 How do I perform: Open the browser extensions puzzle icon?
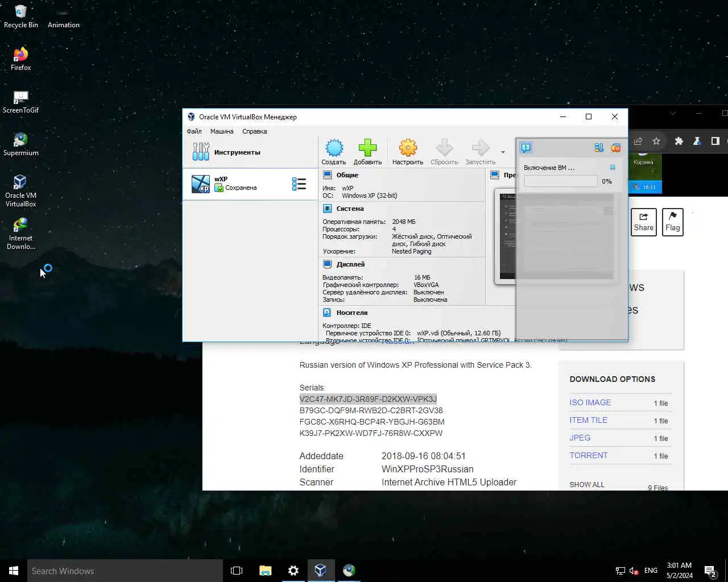[x=679, y=141]
